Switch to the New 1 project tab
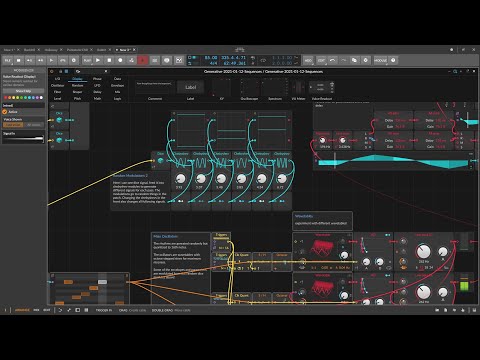Screen dimensions: 480x360 (x=9, y=50)
